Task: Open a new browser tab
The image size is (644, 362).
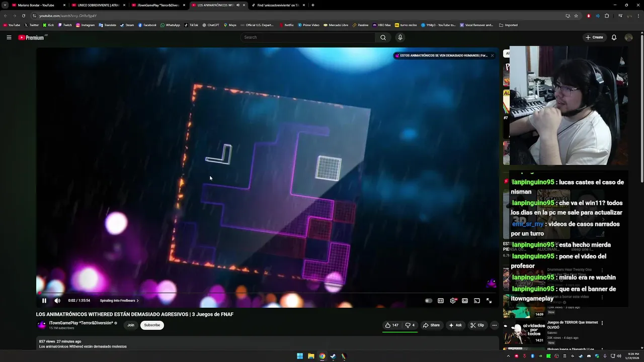Action: (x=313, y=5)
